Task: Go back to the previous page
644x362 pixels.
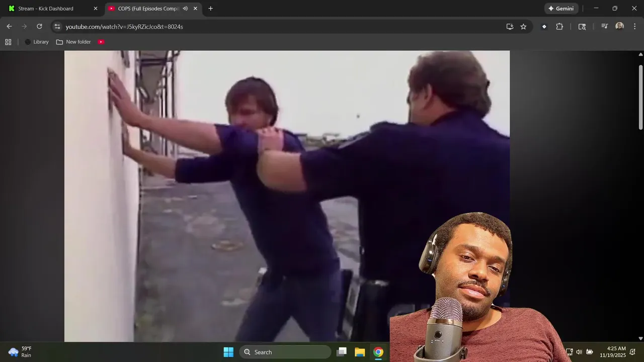Action: point(9,27)
